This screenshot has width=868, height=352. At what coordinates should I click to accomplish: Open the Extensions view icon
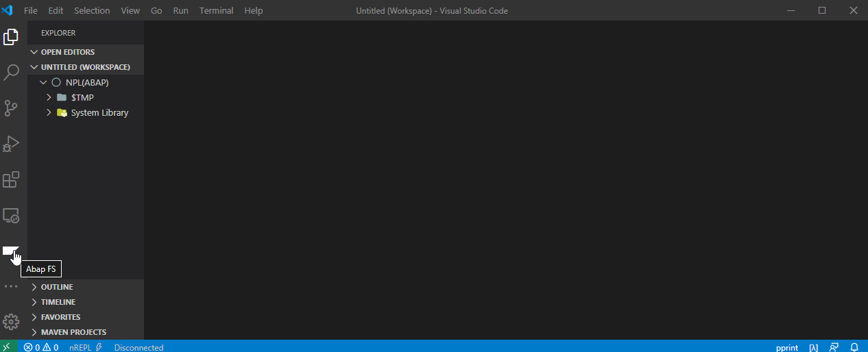coord(11,179)
